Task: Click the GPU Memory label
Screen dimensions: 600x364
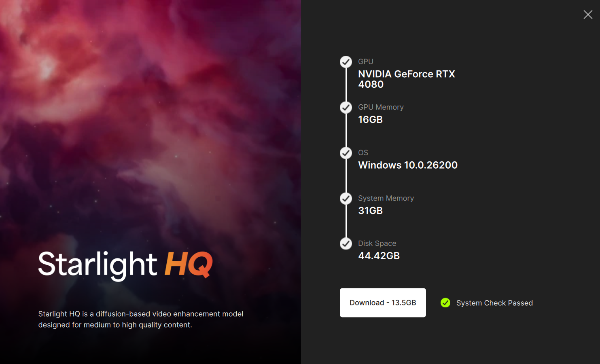Action: click(381, 107)
